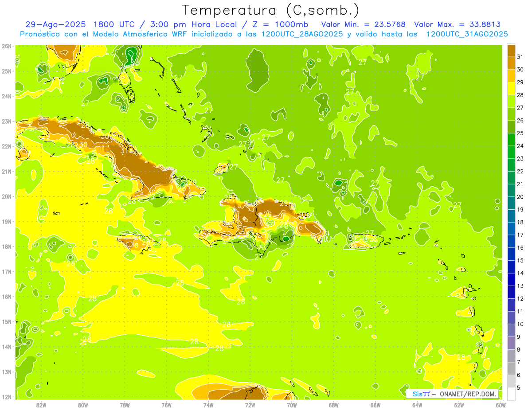
Task: Click the 64W longitude axis label
Action: click(417, 405)
